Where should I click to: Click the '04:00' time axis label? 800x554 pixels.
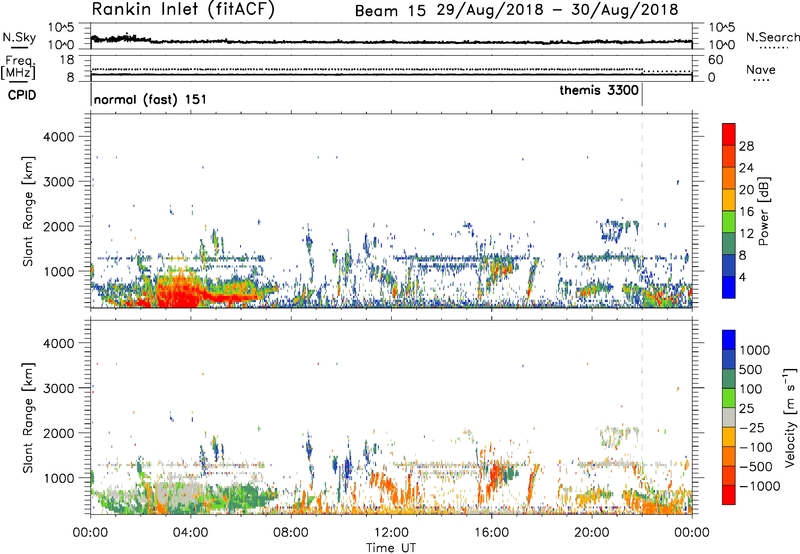(x=191, y=533)
